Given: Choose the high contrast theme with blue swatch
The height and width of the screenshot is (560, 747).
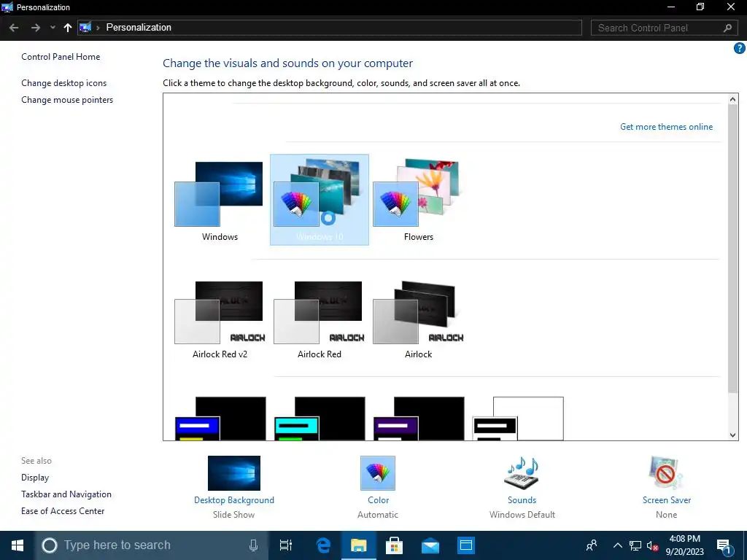Looking at the screenshot, I should click(220, 418).
